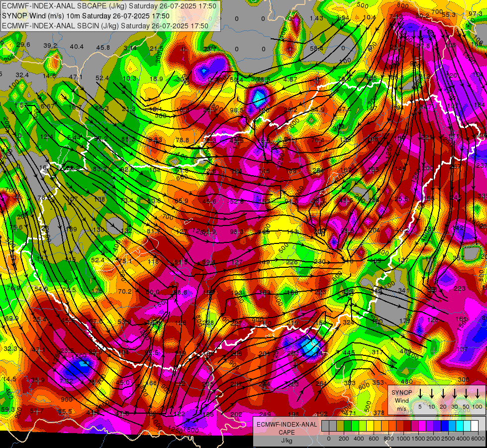This screenshot has width=487, height=448.
Task: Pick the lime yellow-green swatch in the CAPE scale
Action: pyautogui.click(x=363, y=426)
